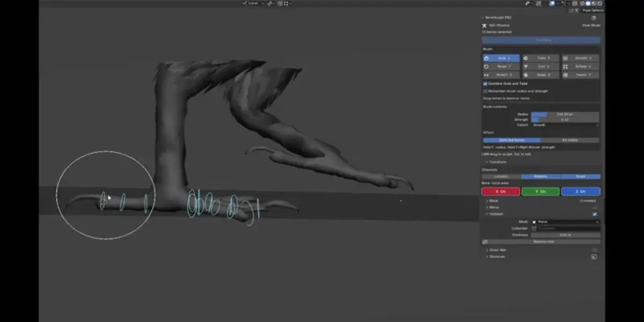
Task: Select the Curl brush
Action: pyautogui.click(x=541, y=67)
